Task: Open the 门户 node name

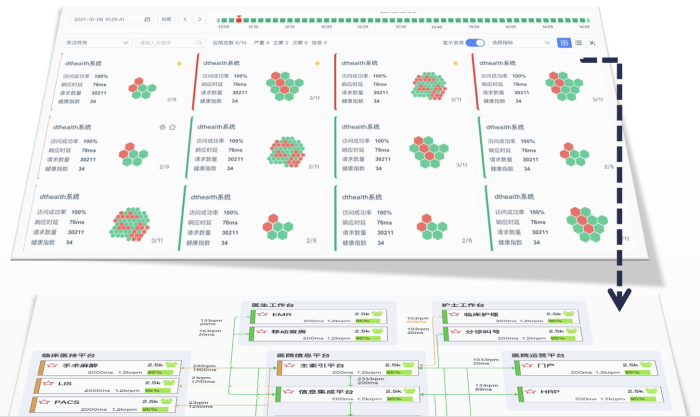Action: pyautogui.click(x=546, y=365)
